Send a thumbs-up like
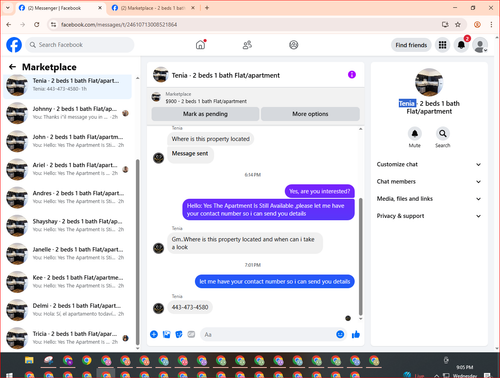Image resolution: width=500 pixels, height=378 pixels. 356,334
